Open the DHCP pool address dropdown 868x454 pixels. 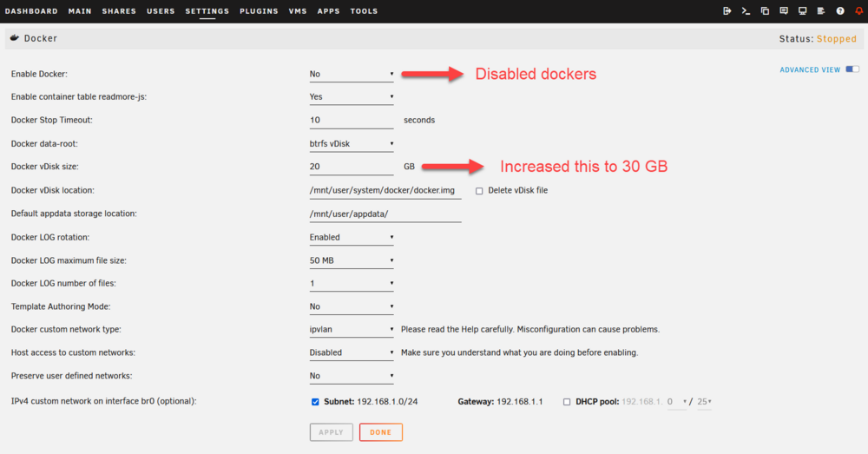[x=676, y=402]
